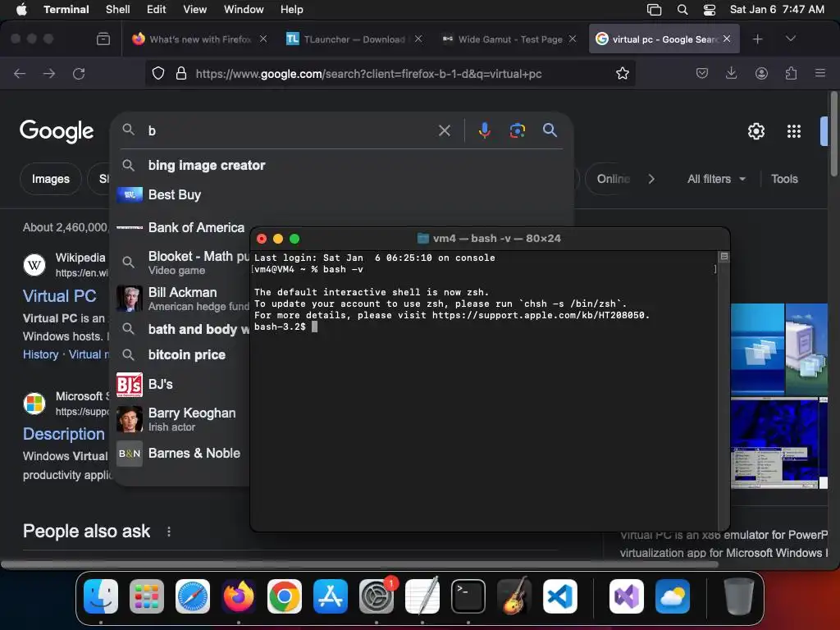
Task: Show more search filter chips with the arrow
Action: point(651,179)
